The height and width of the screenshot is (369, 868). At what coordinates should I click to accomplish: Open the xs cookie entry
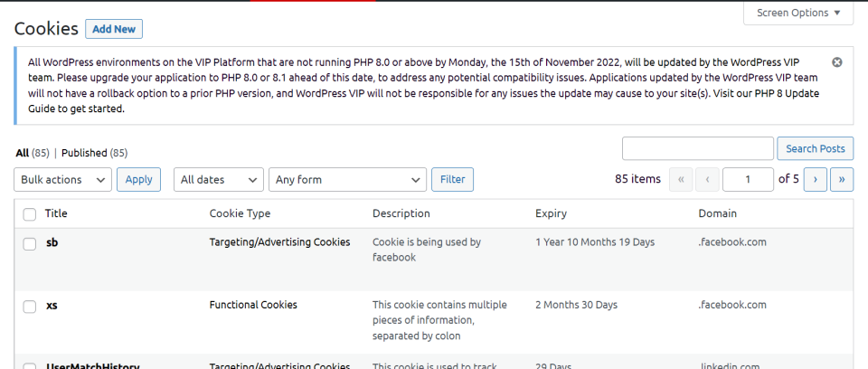coord(52,306)
